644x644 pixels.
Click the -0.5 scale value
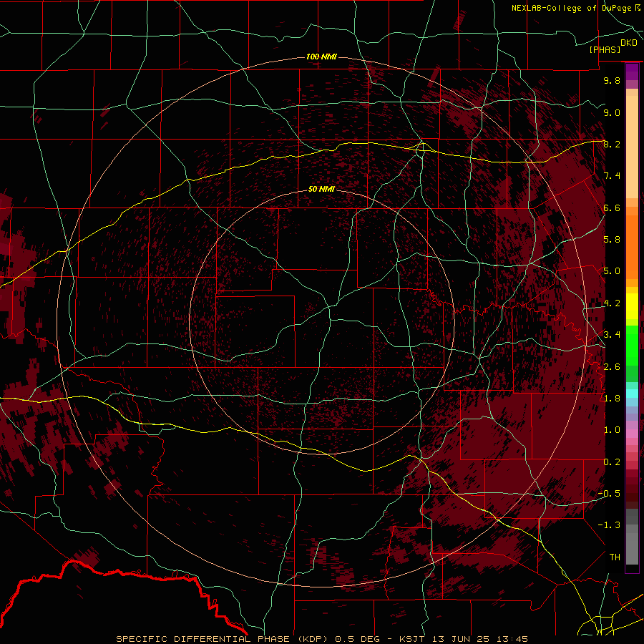[609, 494]
